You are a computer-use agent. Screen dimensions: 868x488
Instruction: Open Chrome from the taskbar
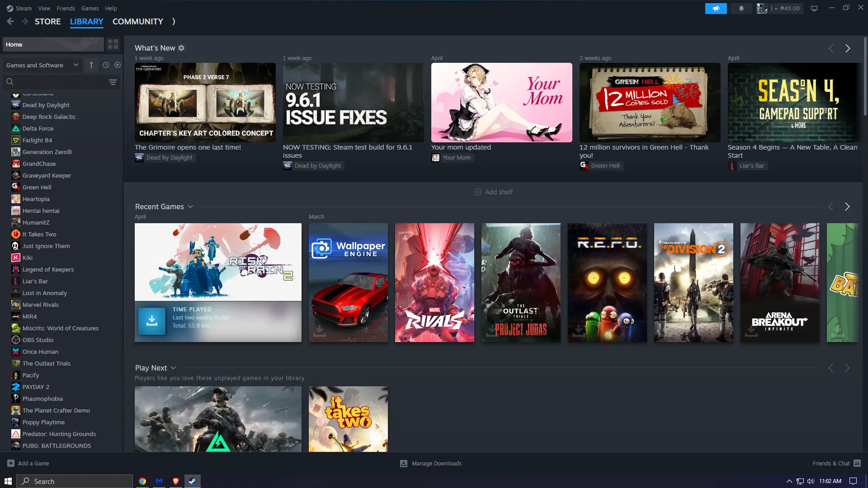pos(142,481)
